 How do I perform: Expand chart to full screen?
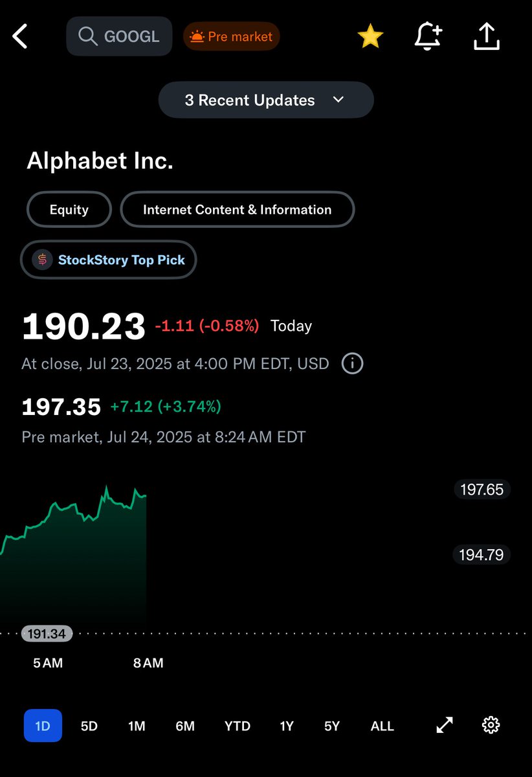click(445, 725)
